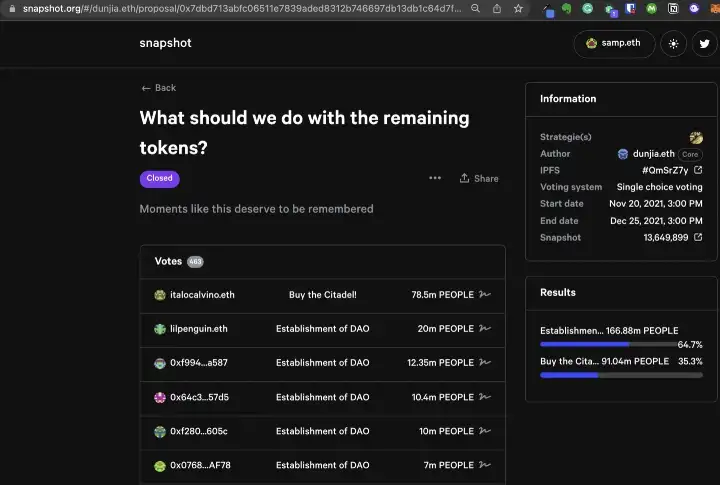Click the browser bookmark star icon
This screenshot has height=485, width=720.
point(518,8)
